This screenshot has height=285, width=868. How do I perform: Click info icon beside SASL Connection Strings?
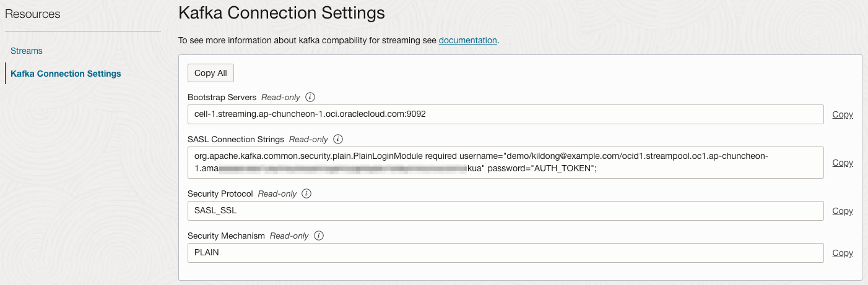338,139
